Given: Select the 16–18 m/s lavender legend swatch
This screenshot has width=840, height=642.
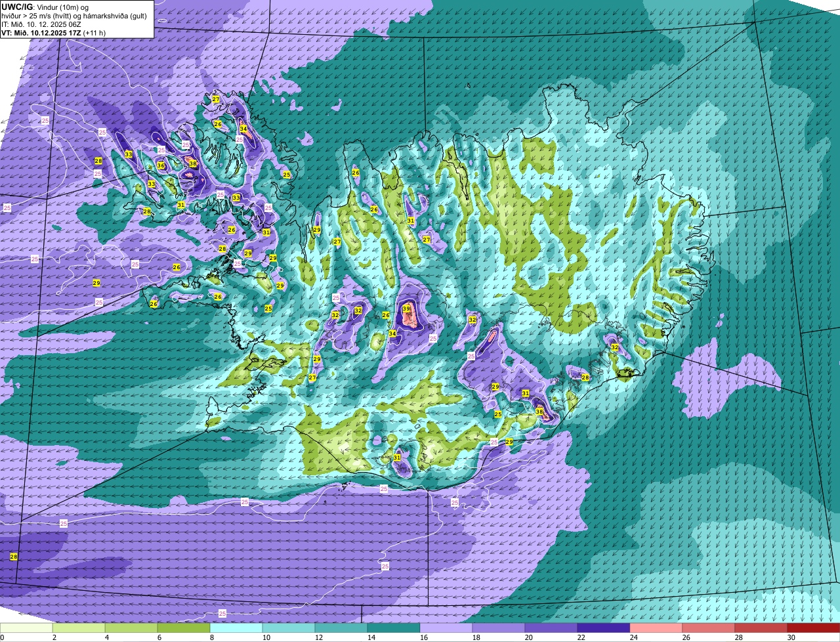Looking at the screenshot, I should coord(446,628).
